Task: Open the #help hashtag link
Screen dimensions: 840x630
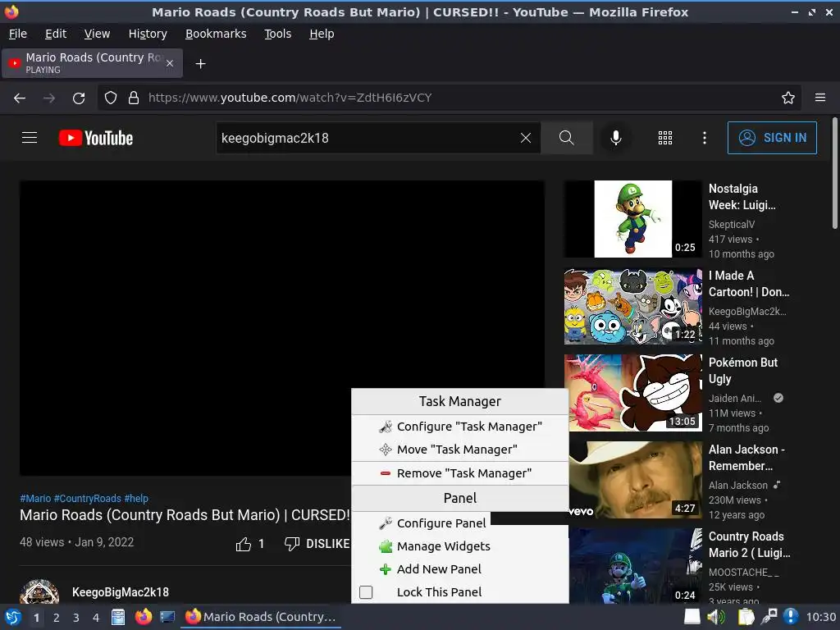Action: (x=136, y=498)
